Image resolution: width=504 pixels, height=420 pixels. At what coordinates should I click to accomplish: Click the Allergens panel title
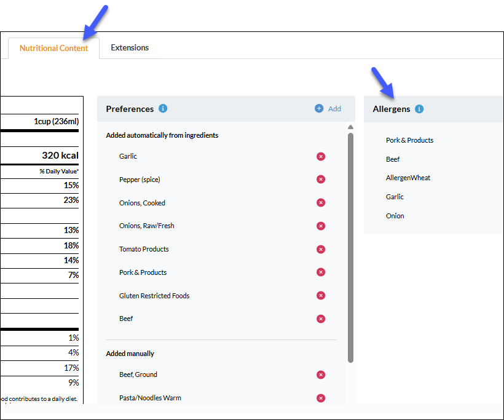pos(391,109)
